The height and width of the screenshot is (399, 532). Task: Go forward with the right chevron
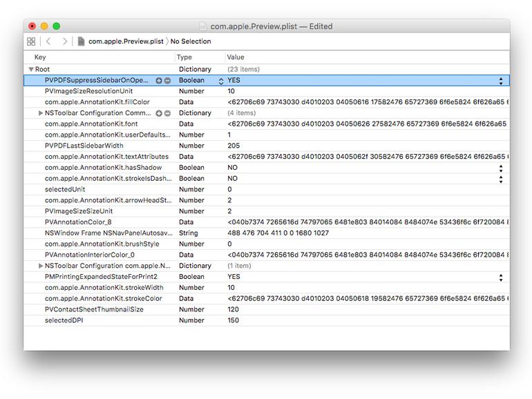(65, 41)
